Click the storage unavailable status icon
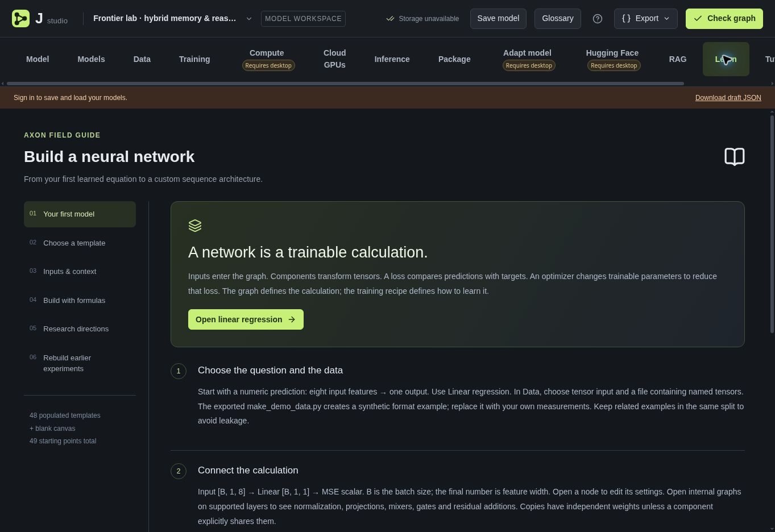 coord(390,19)
